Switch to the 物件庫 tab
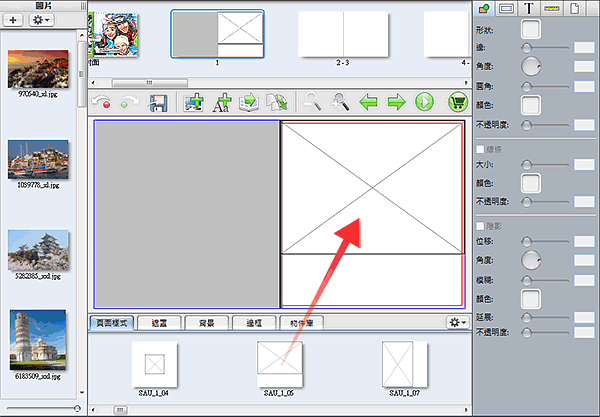 pos(302,323)
